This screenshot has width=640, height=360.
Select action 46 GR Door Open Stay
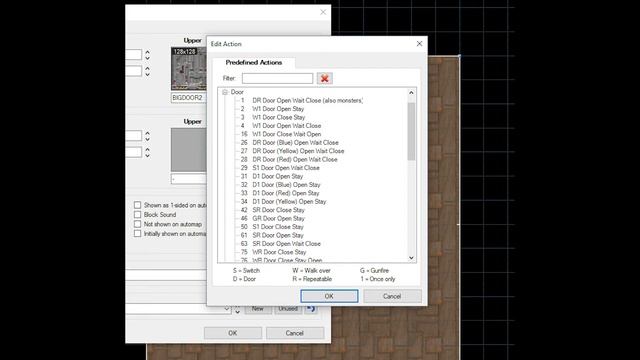click(x=272, y=218)
